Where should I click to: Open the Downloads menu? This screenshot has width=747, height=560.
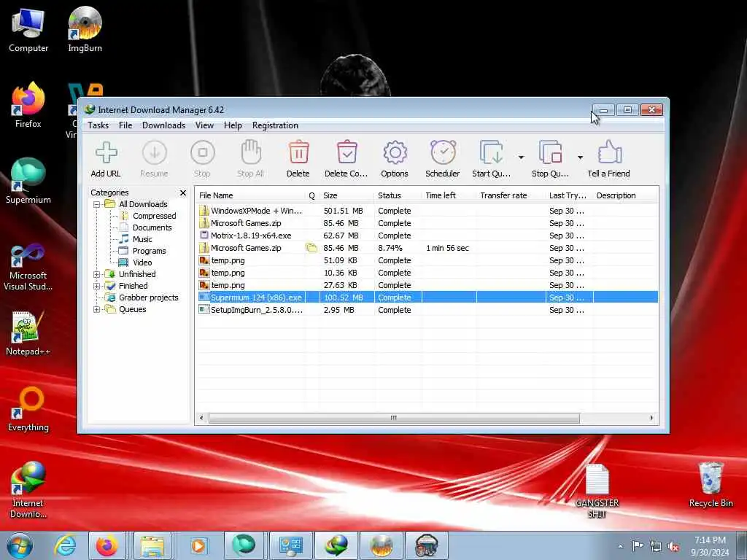pyautogui.click(x=163, y=125)
